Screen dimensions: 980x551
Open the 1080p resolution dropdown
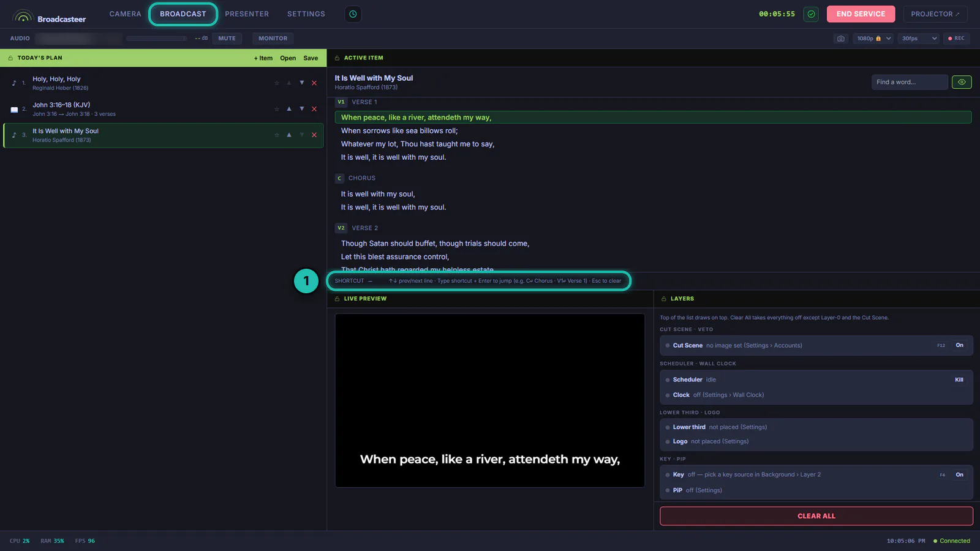[873, 39]
